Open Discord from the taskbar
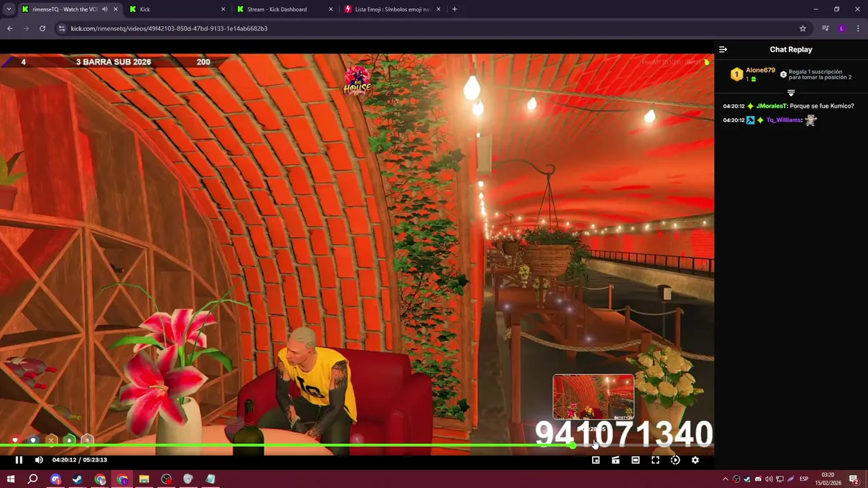This screenshot has width=868, height=488. pyautogui.click(x=56, y=479)
